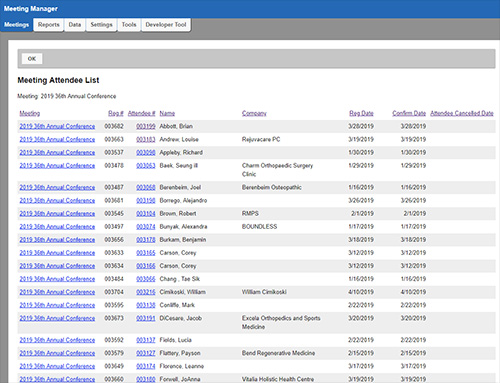Open attendee number link for Brown, Robert
Screen dimensions: 500x383
[146, 213]
